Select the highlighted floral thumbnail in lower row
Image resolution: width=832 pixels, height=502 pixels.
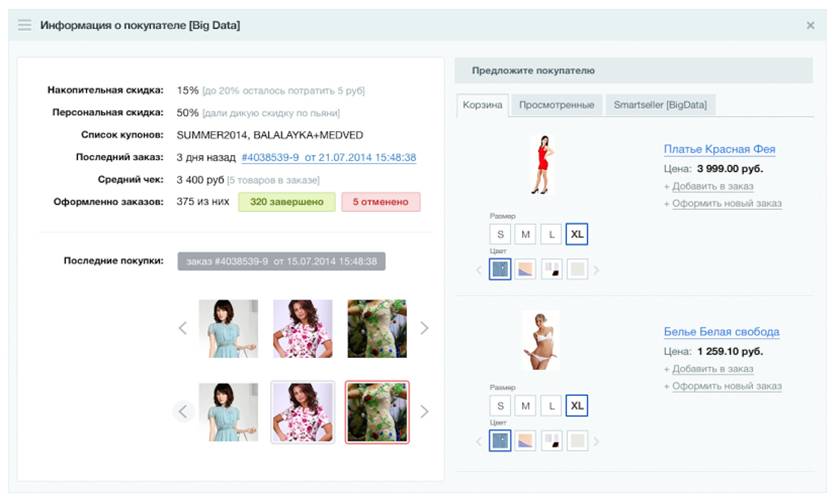point(377,411)
